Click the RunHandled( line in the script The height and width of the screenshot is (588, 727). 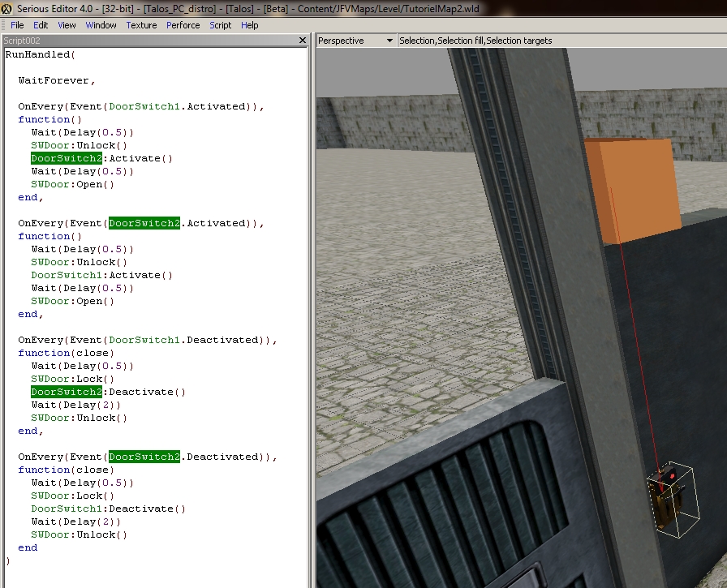tap(41, 54)
